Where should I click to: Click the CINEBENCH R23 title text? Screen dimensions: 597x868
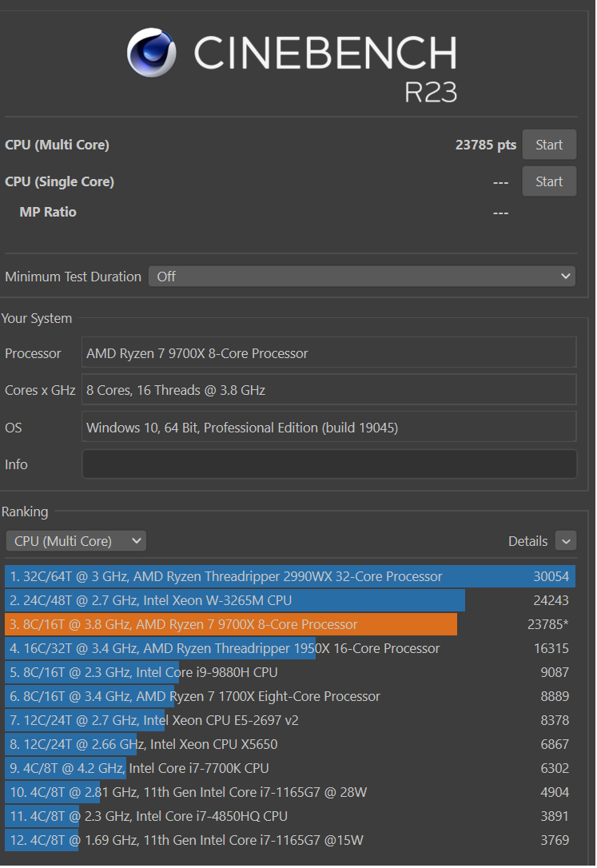pos(325,54)
